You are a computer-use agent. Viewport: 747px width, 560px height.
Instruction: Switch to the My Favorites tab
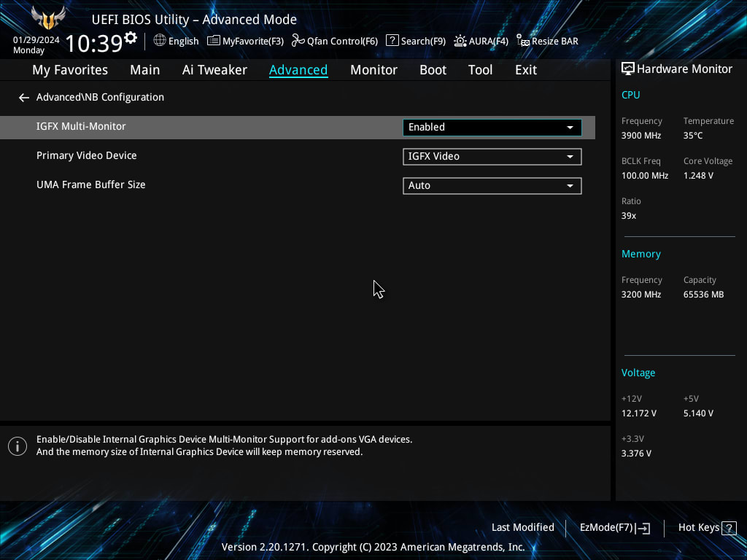[70, 70]
